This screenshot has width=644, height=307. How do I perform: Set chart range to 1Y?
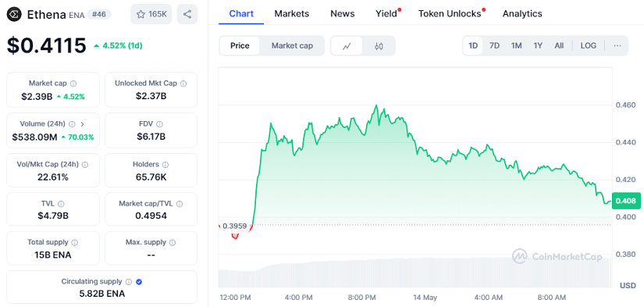coord(538,45)
